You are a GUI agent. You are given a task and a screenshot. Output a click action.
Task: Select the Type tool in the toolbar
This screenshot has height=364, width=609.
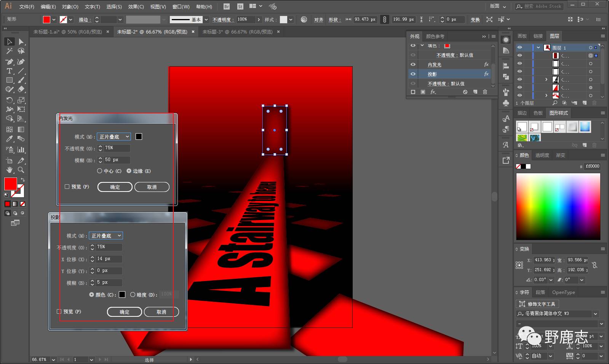point(10,71)
